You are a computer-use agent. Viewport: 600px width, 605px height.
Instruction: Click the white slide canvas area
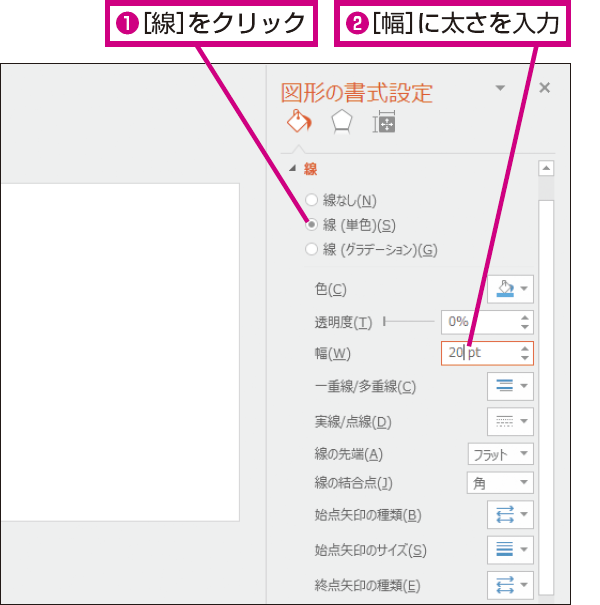[120, 352]
